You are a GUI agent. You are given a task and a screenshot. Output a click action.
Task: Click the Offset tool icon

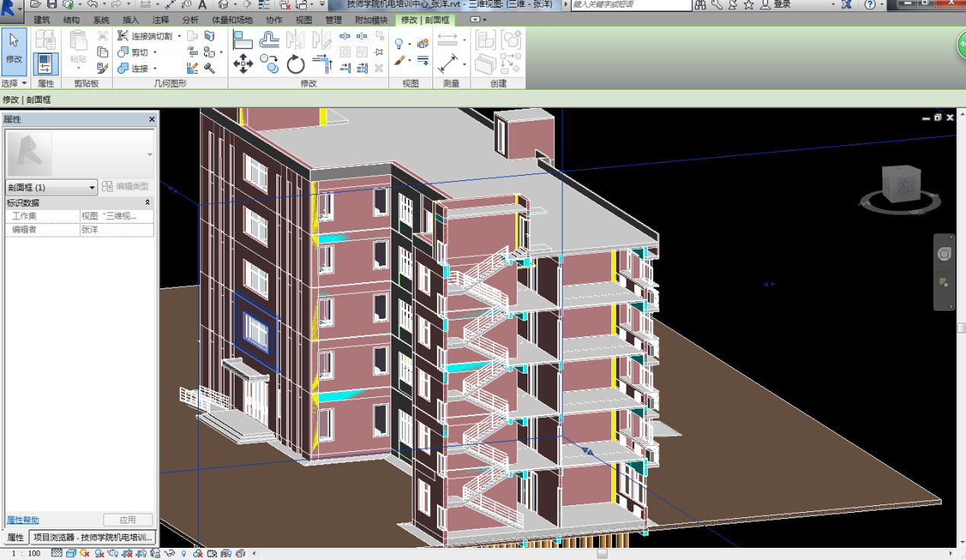click(269, 39)
